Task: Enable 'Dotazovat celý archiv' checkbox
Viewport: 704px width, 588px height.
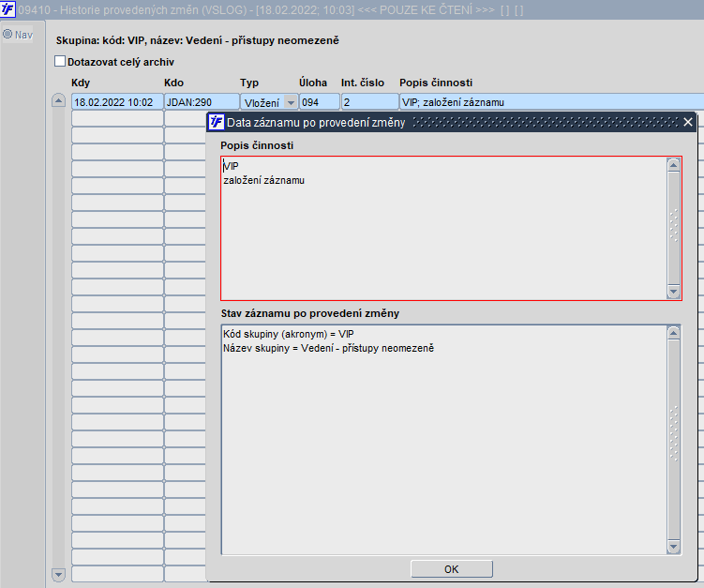Action: (x=60, y=61)
